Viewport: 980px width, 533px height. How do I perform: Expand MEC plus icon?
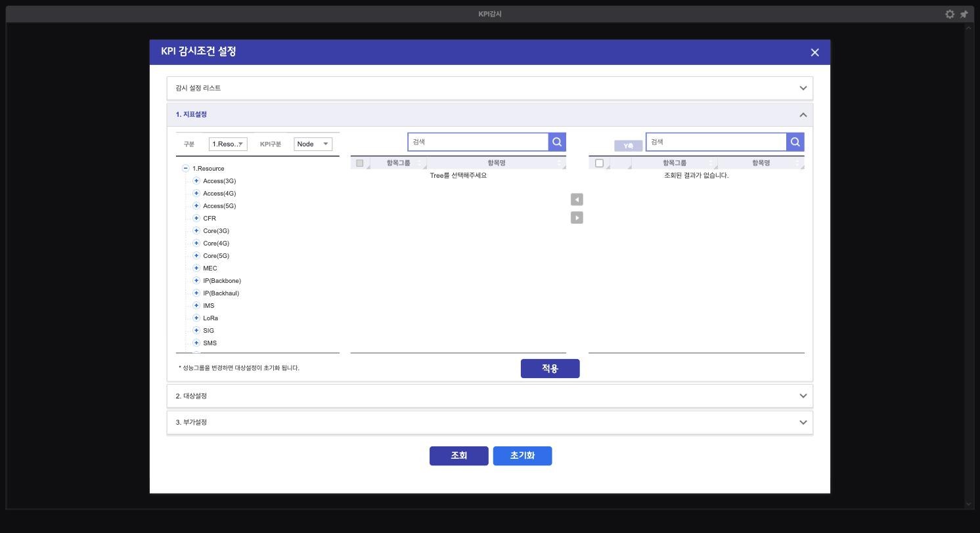point(196,268)
